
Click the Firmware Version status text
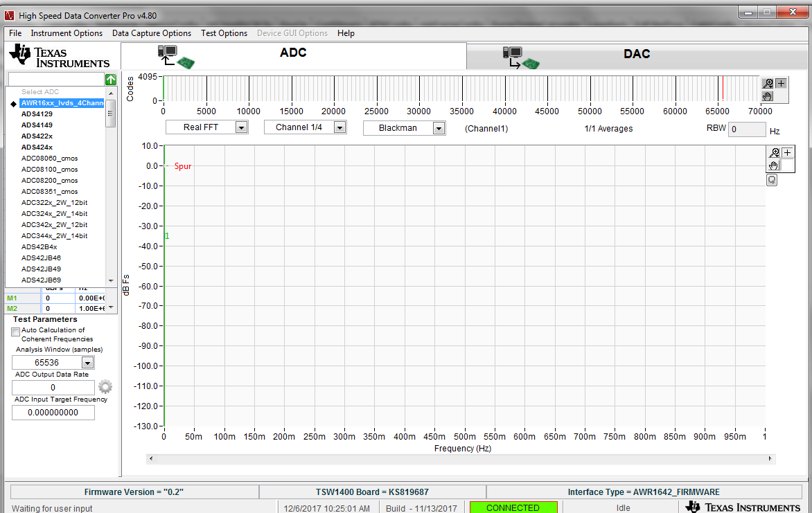point(134,492)
